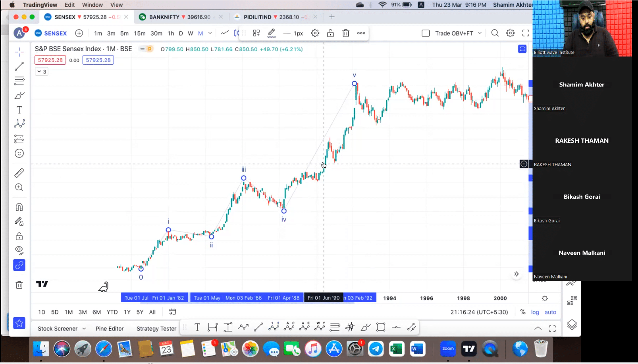Select the crosshair cursor tool
The height and width of the screenshot is (364, 638).
pos(19,52)
